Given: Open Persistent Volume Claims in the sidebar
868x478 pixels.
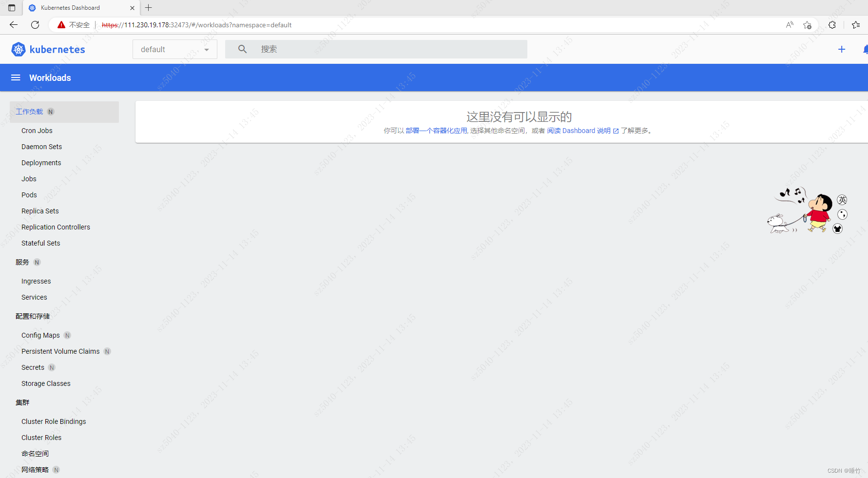Looking at the screenshot, I should click(x=60, y=351).
